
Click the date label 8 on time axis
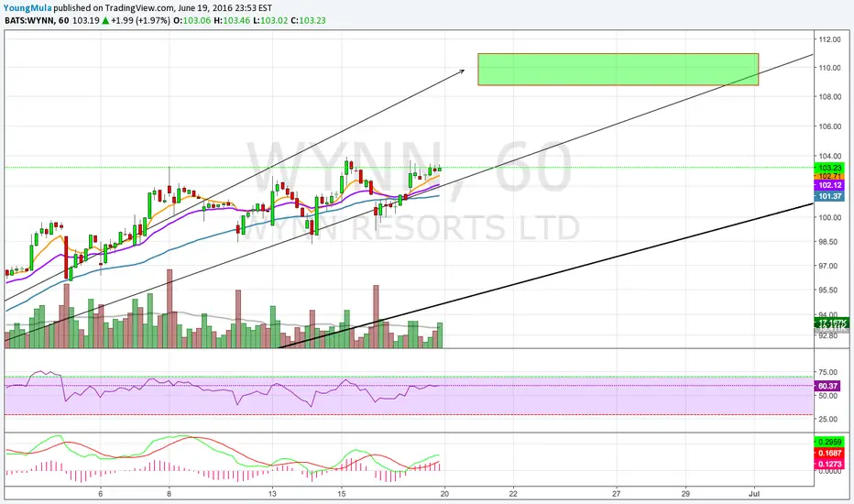pyautogui.click(x=170, y=494)
